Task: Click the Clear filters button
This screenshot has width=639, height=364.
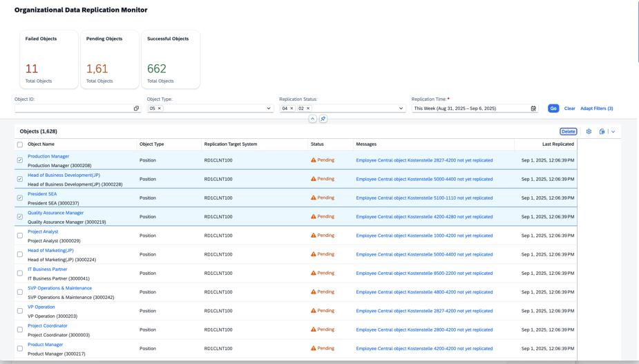Action: pos(569,108)
